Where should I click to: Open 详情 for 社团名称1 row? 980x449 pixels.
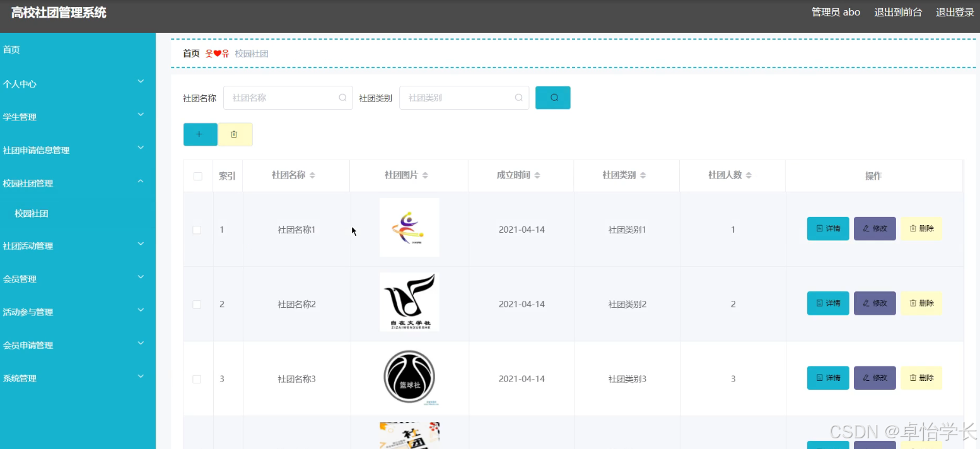828,229
